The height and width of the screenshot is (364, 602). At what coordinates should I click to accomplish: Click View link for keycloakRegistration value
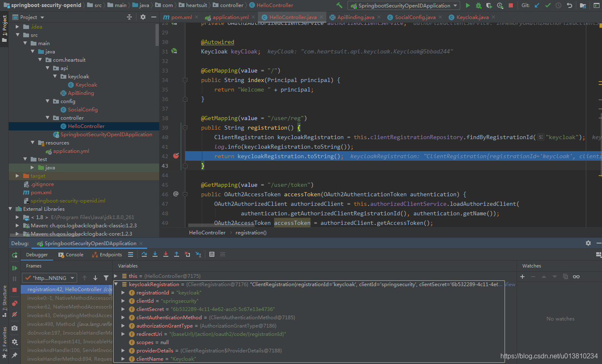(x=510, y=284)
